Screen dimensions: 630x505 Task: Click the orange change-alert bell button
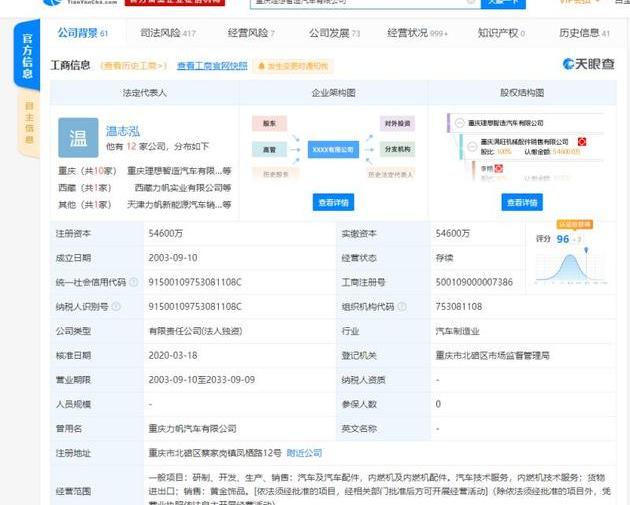293,66
